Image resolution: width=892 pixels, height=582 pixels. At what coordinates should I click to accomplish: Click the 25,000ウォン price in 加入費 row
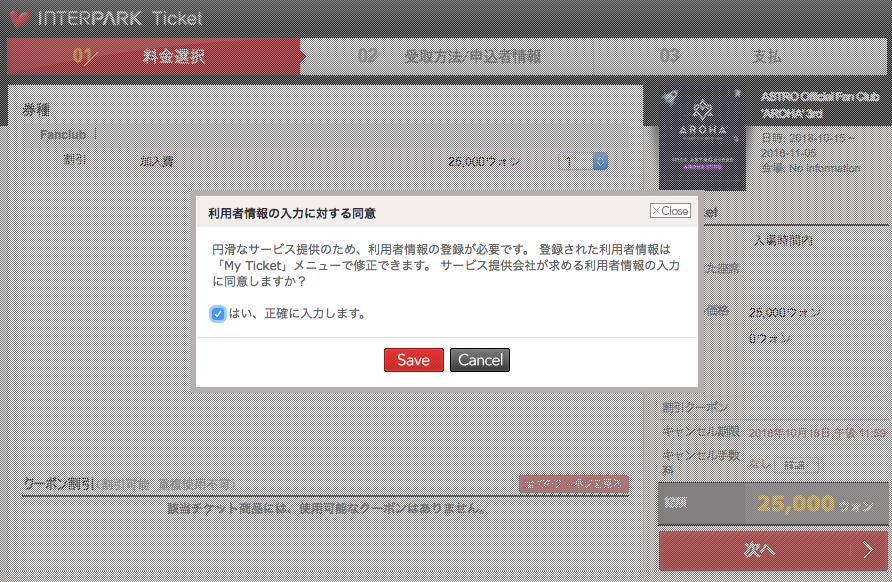click(484, 162)
